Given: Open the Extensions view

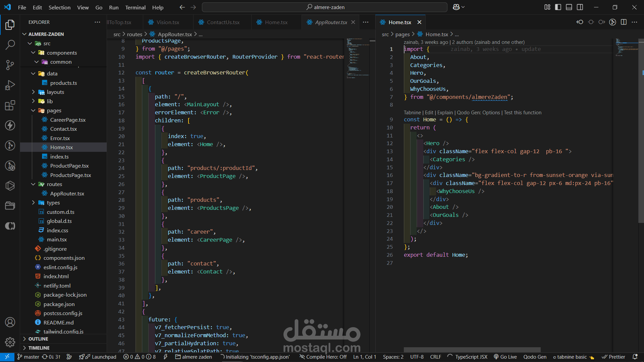Looking at the screenshot, I should 10,105.
